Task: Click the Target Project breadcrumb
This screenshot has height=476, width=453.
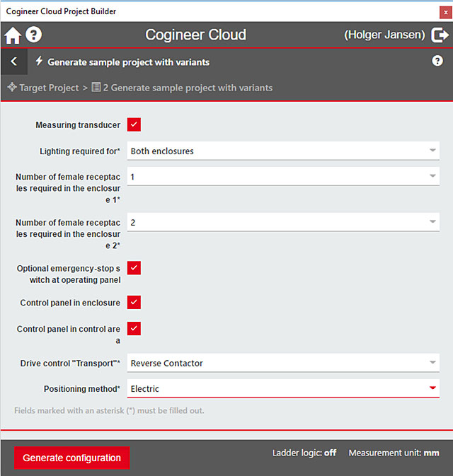Action: tap(48, 88)
